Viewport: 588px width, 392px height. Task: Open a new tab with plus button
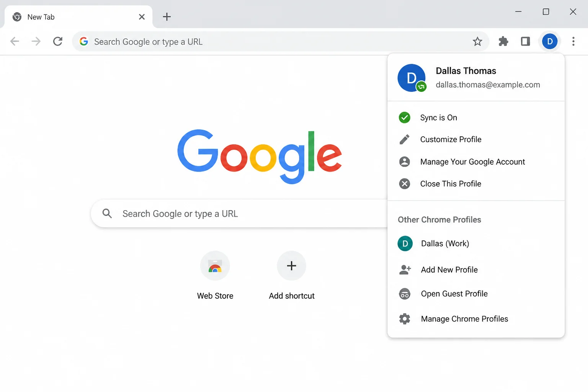click(x=167, y=17)
